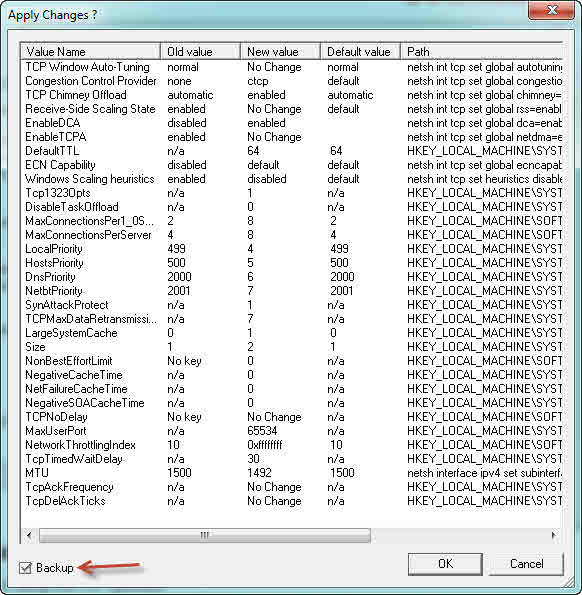Toggle the Backup checkbox

coord(25,568)
